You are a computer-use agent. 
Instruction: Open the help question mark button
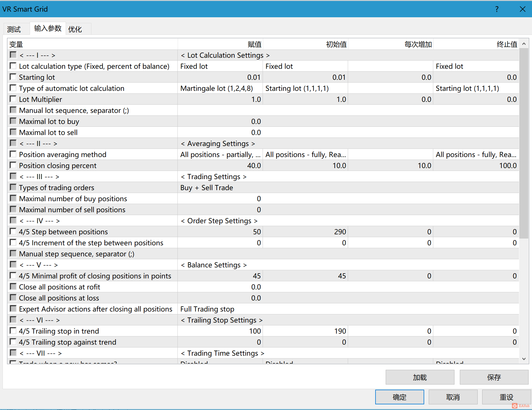click(x=497, y=9)
